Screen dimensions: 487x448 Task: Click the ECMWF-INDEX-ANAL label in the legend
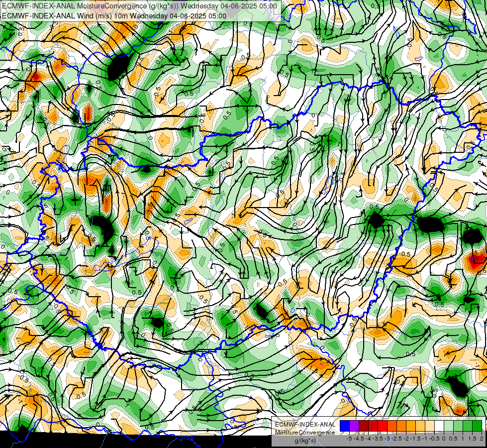305,425
